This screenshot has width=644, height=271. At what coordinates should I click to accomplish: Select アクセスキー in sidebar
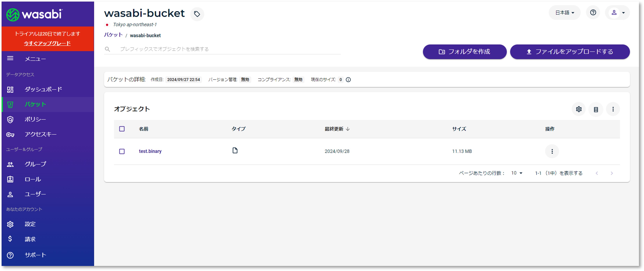[40, 134]
